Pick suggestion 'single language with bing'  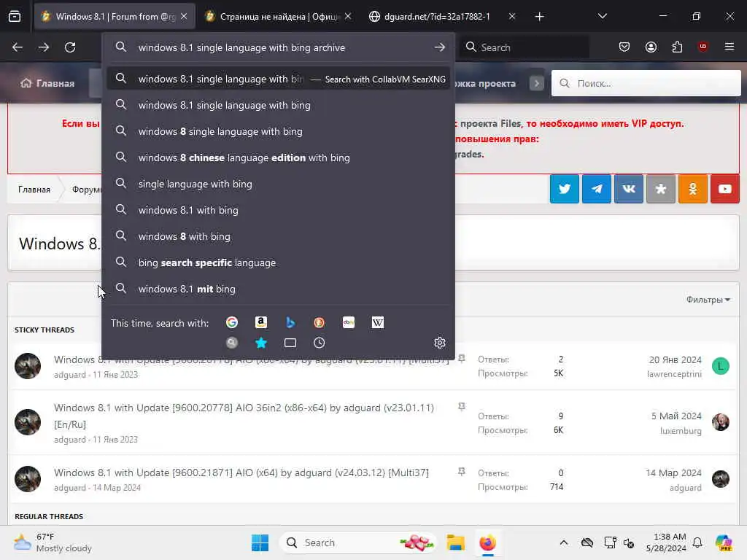(278, 184)
